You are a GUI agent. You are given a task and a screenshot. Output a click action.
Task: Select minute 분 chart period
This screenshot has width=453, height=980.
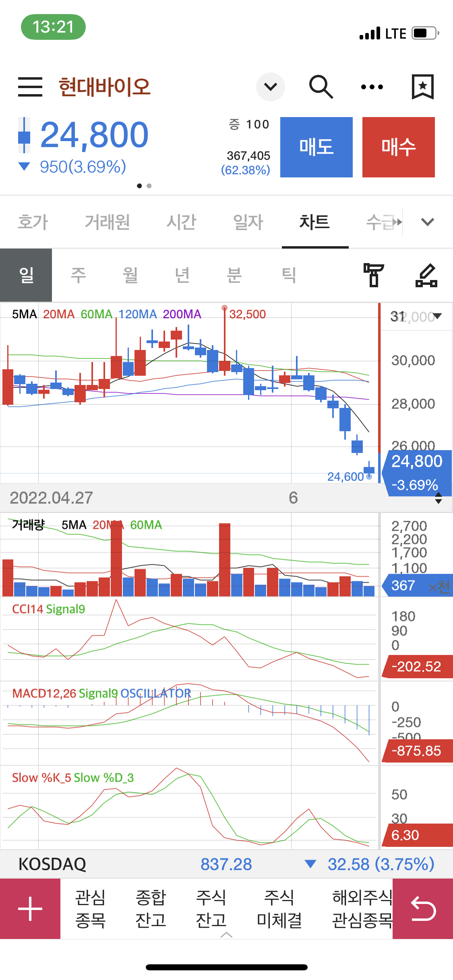click(234, 275)
